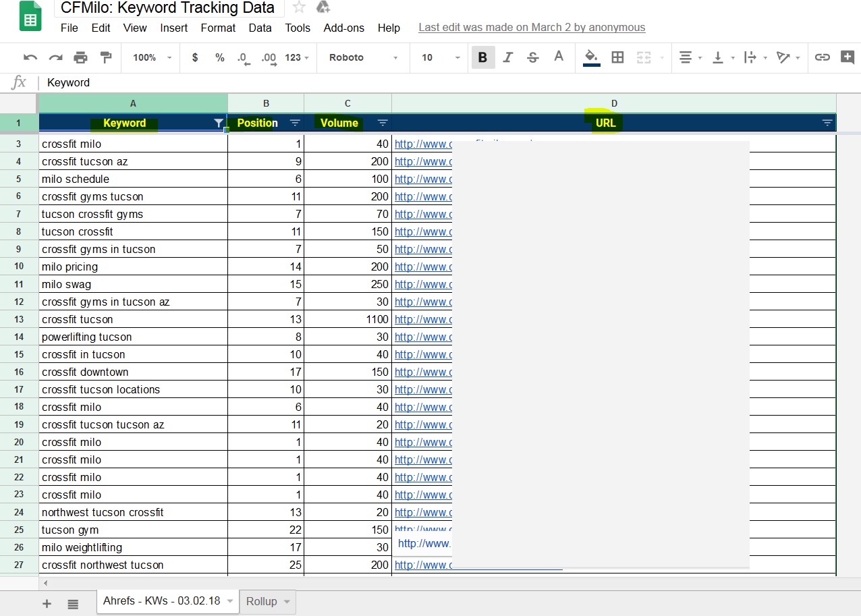Open the borders tool
This screenshot has height=616, width=861.
pos(617,57)
